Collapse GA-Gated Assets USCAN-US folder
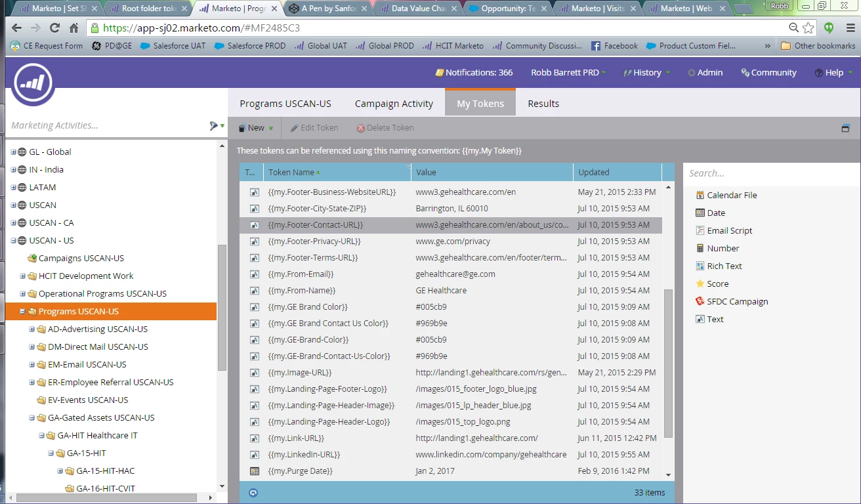 click(x=31, y=417)
